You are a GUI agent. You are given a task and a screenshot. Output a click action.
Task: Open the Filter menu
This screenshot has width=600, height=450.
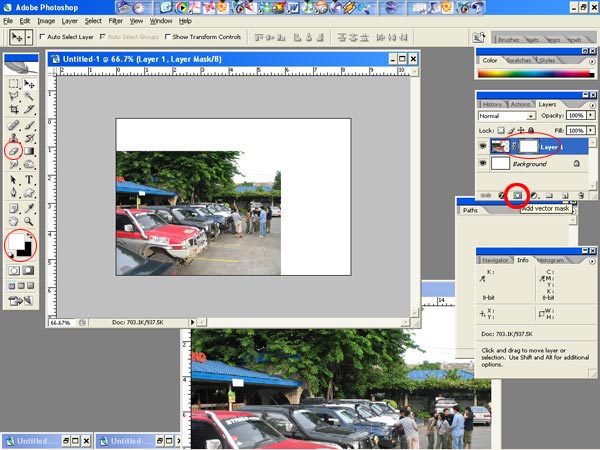pyautogui.click(x=116, y=20)
